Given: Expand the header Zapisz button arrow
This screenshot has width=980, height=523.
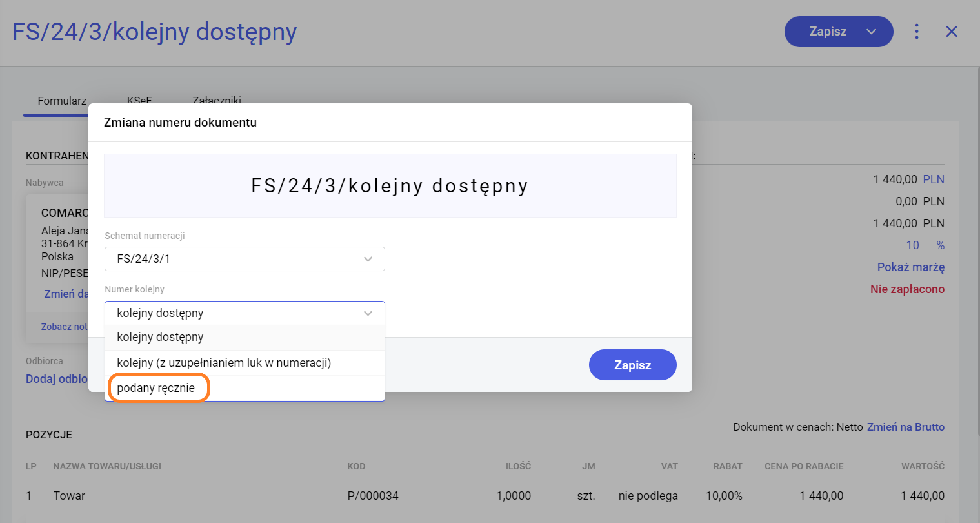Looking at the screenshot, I should click(871, 32).
